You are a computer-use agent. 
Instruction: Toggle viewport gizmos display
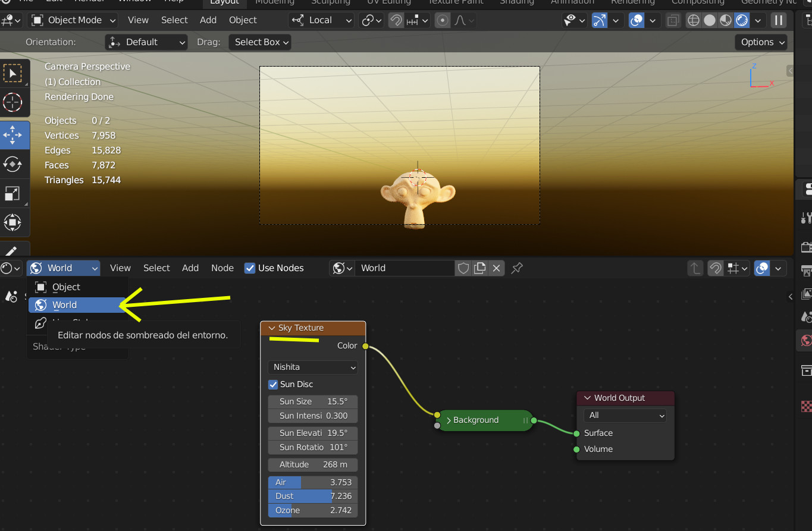pos(600,20)
